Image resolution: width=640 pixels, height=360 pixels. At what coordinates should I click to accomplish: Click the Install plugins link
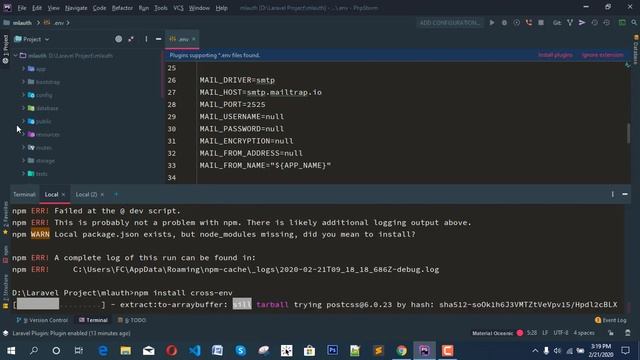tap(555, 55)
